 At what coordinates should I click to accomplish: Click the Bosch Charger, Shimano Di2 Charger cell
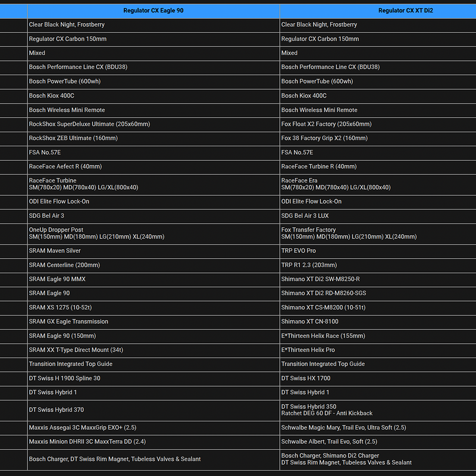point(378,459)
